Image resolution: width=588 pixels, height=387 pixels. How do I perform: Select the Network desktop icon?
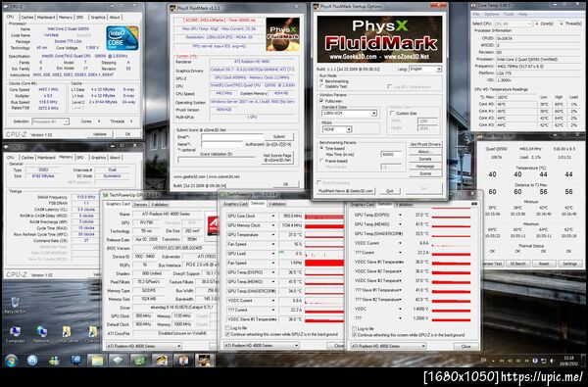pyautogui.click(x=41, y=334)
